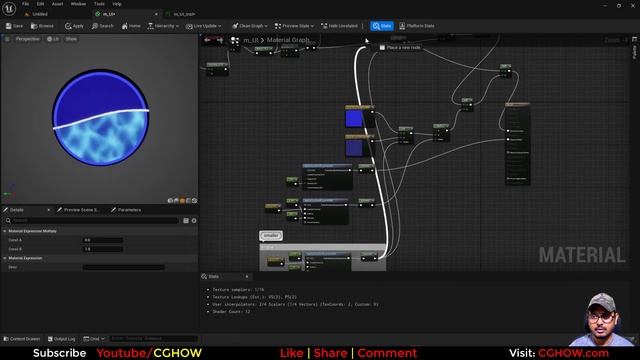Open the Edit menu
This screenshot has width=640, height=360.
coord(40,4)
